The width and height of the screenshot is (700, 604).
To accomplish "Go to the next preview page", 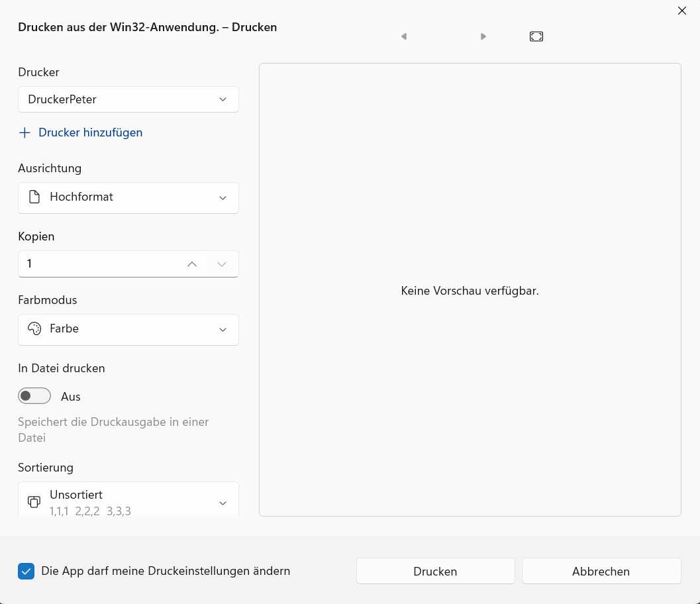I will (x=483, y=36).
